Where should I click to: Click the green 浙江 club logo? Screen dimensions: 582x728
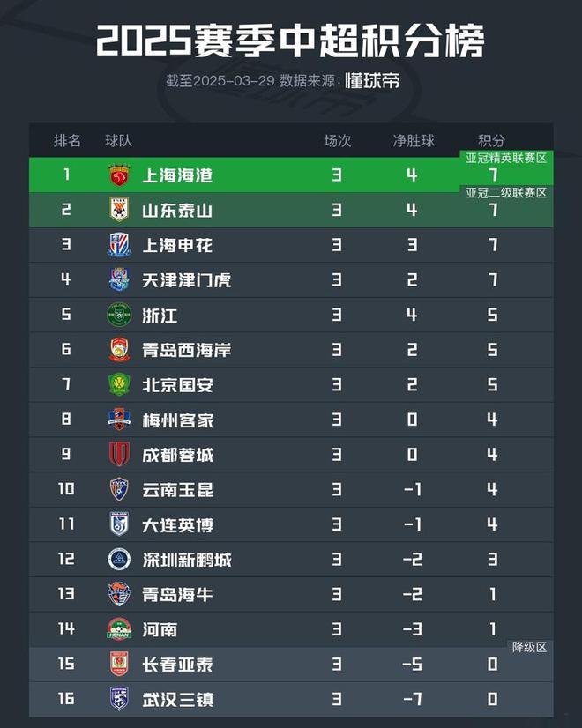click(119, 315)
